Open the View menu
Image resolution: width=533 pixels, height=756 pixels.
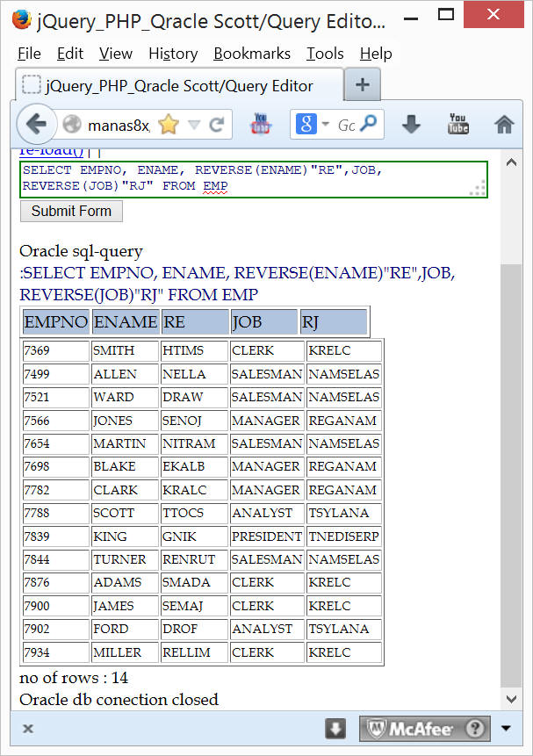tap(116, 54)
